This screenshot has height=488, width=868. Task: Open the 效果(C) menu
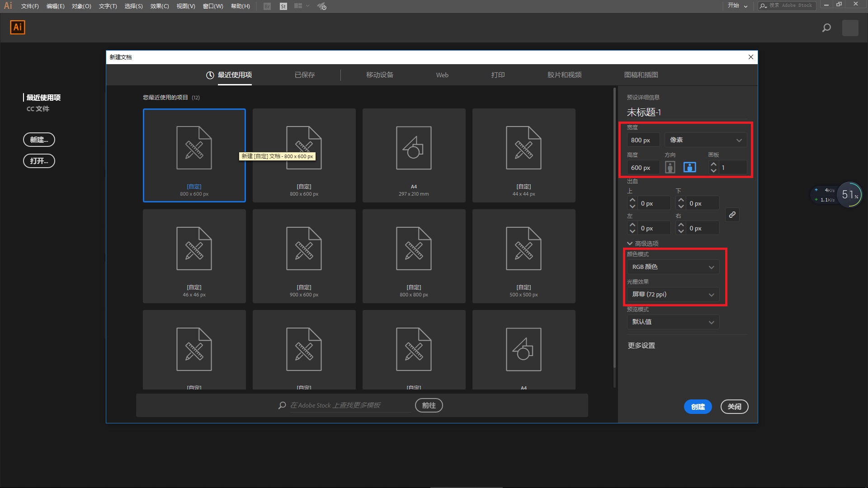coord(160,6)
